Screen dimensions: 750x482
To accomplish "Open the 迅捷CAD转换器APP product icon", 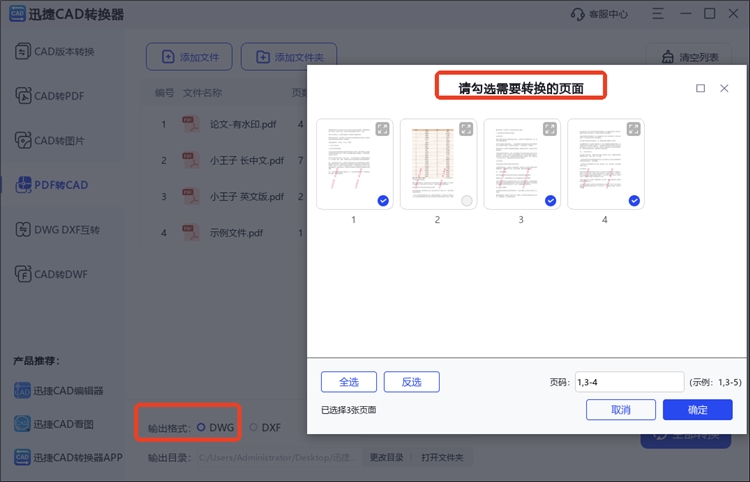I will (x=22, y=457).
